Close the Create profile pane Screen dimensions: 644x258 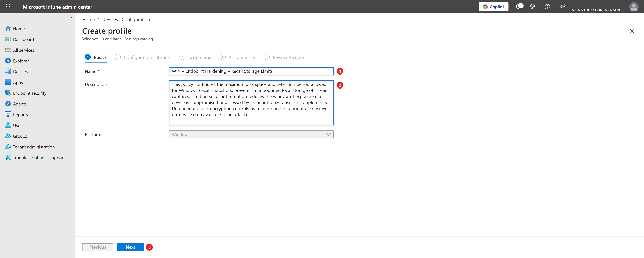coord(632,31)
